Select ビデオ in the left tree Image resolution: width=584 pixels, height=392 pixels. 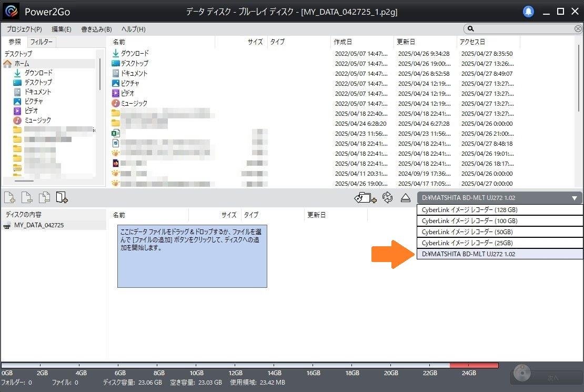click(x=31, y=110)
